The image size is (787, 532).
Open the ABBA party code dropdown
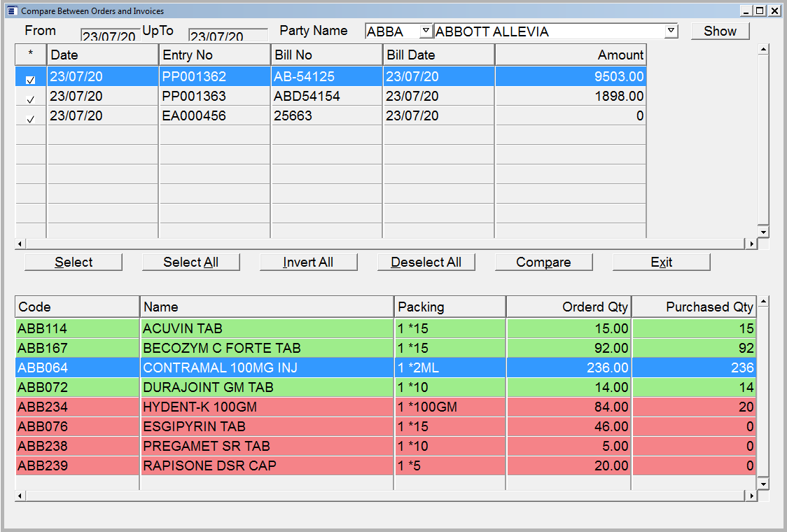click(x=426, y=31)
